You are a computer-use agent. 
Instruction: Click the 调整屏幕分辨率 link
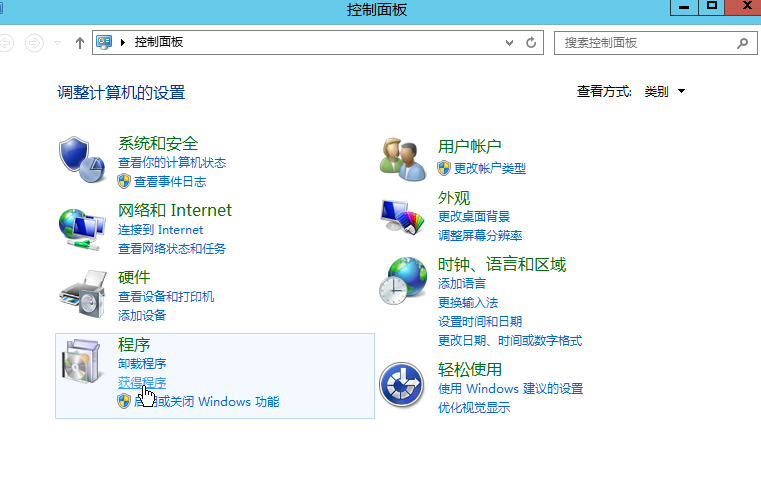[x=480, y=235]
